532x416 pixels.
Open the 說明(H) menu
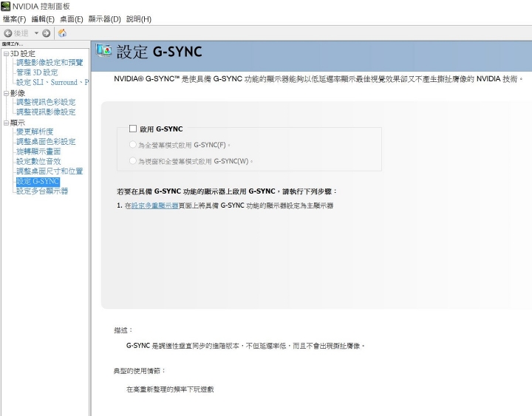pos(139,19)
